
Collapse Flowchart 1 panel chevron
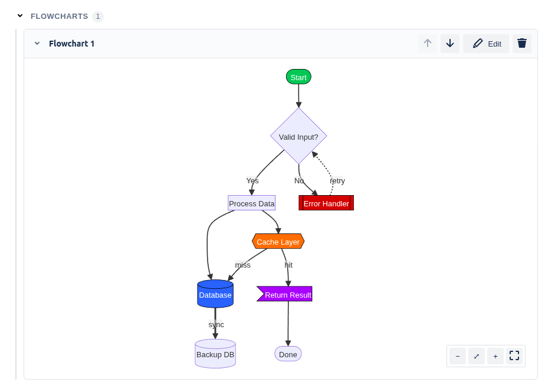(37, 44)
